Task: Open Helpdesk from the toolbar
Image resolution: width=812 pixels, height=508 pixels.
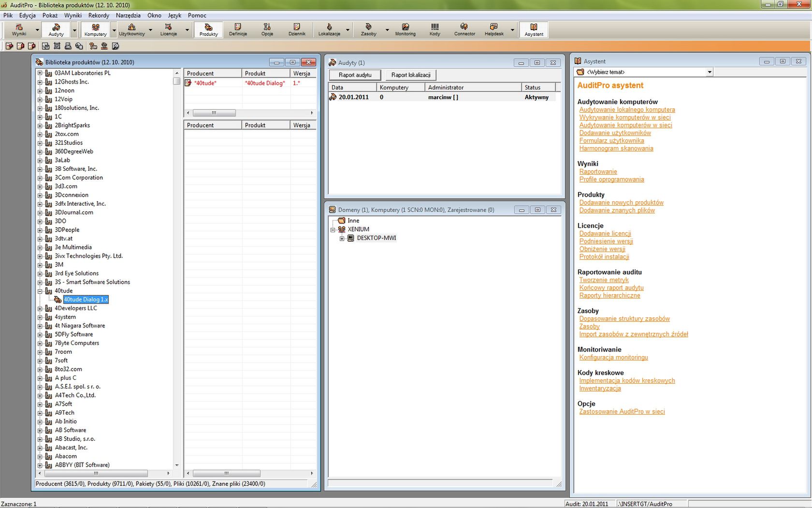Action: tap(494, 30)
